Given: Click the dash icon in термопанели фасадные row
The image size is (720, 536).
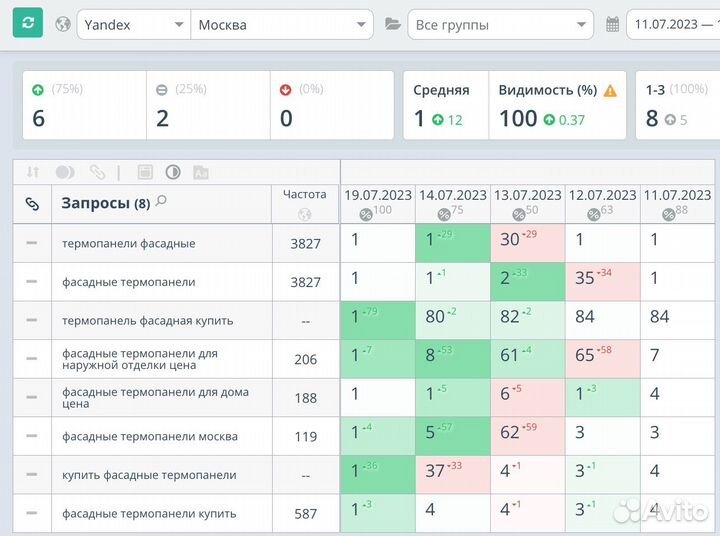Looking at the screenshot, I should coord(32,243).
